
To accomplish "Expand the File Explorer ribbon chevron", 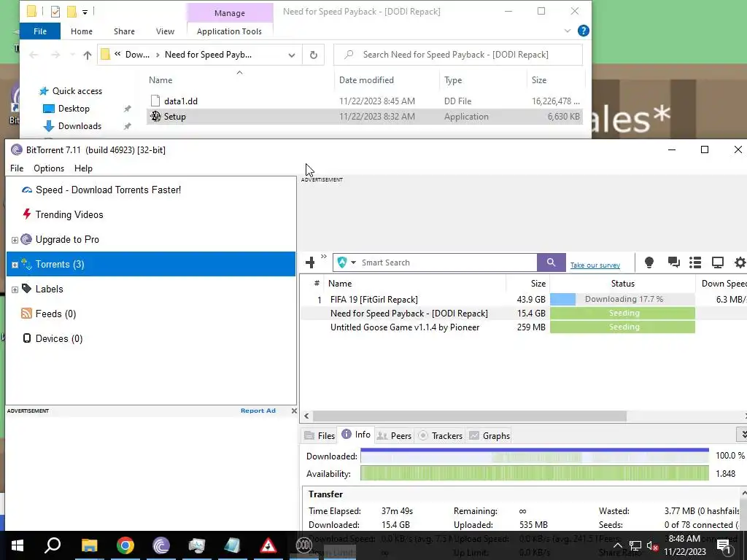I will (568, 31).
